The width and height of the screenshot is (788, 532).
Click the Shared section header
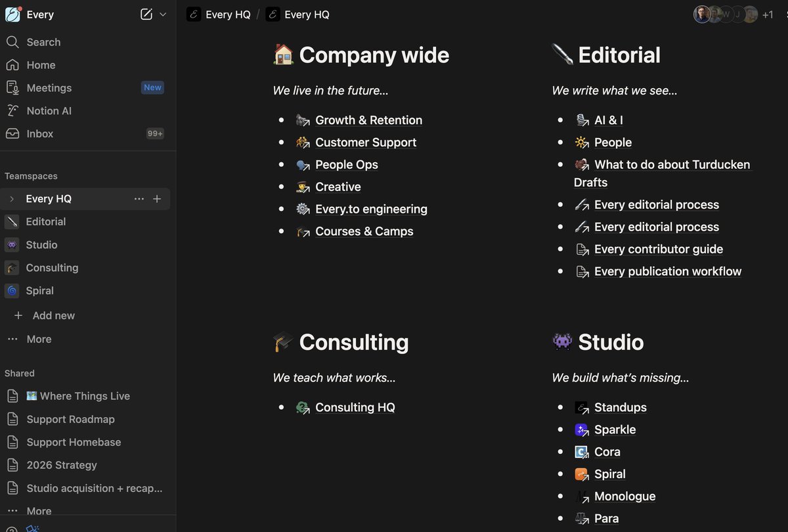tap(20, 373)
